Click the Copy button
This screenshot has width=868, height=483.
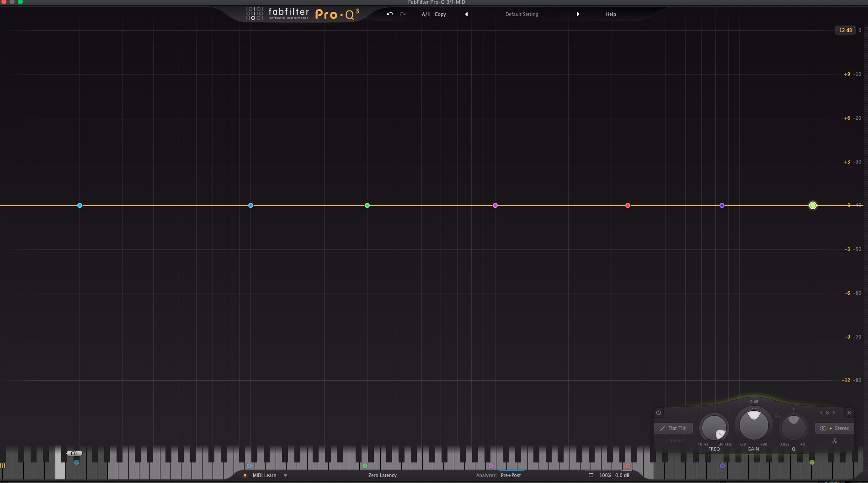(x=440, y=14)
